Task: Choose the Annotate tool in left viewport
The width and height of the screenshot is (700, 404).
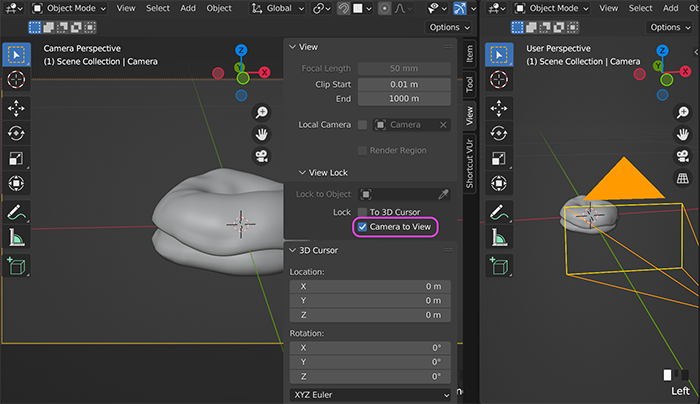Action: [17, 212]
